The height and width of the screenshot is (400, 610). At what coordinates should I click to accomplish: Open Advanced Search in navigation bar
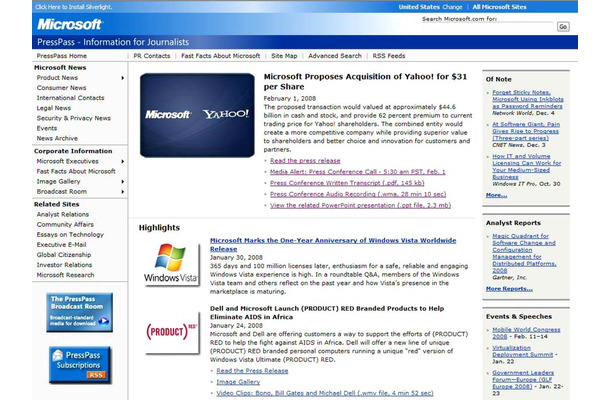(x=335, y=56)
